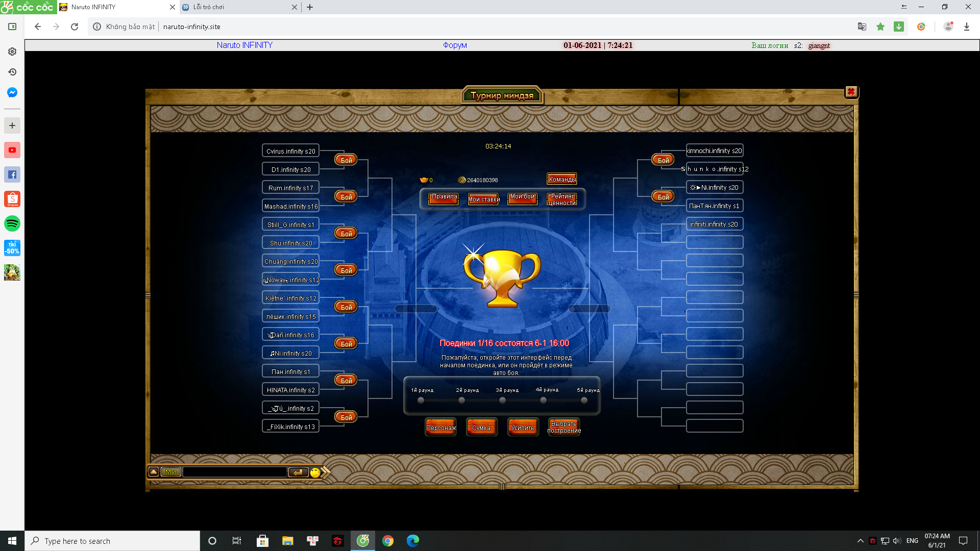Open the game shortcut icon in sidebar
Image resolution: width=980 pixels, height=551 pixels.
[x=12, y=272]
